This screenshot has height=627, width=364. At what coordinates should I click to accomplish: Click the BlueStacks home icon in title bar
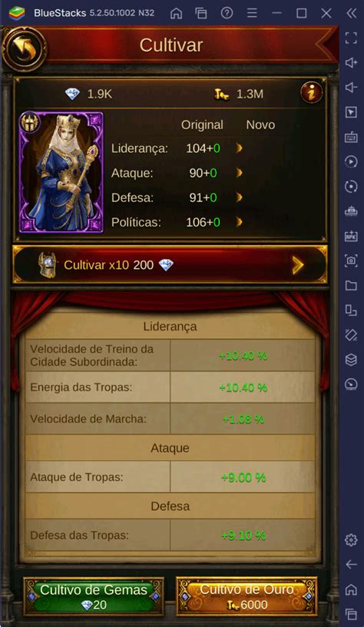click(176, 13)
